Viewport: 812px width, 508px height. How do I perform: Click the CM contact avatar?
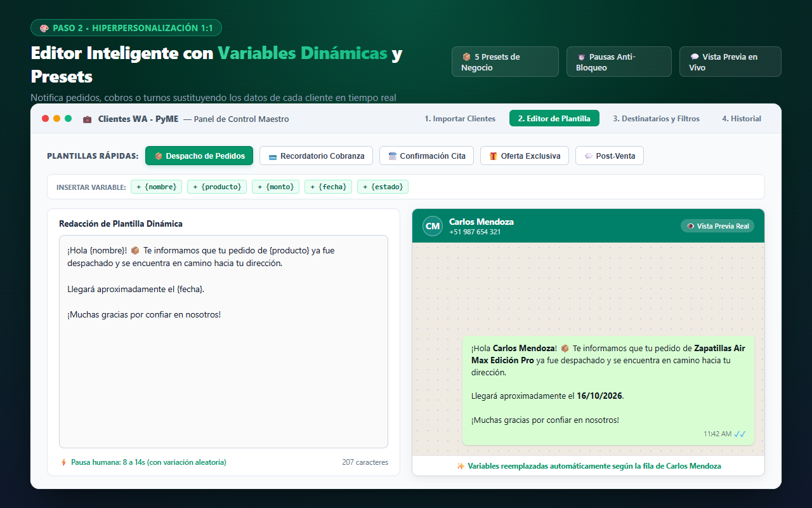433,226
